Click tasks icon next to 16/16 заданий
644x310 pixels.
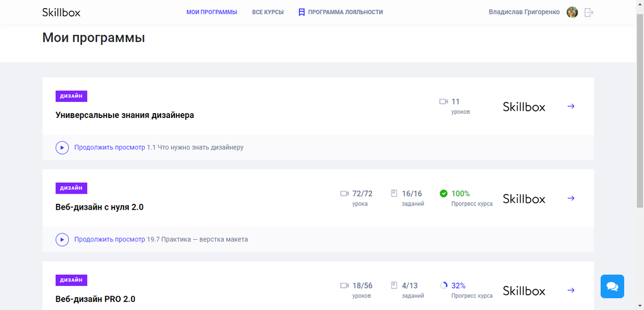coord(394,194)
